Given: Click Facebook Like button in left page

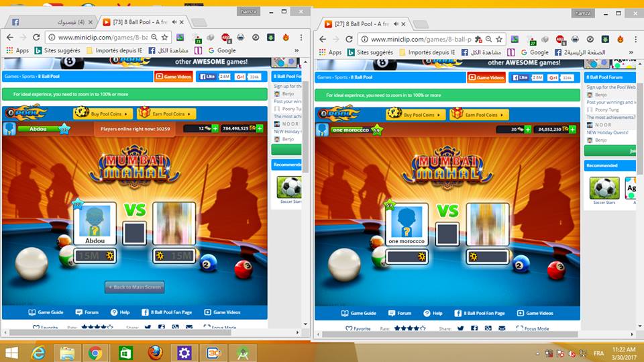Looking at the screenshot, I should [x=207, y=77].
